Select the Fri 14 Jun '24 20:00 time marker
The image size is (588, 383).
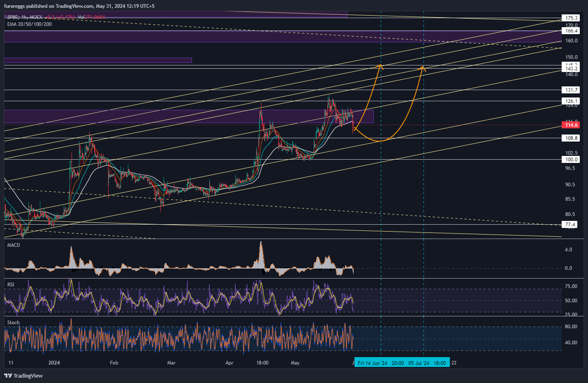tap(380, 363)
